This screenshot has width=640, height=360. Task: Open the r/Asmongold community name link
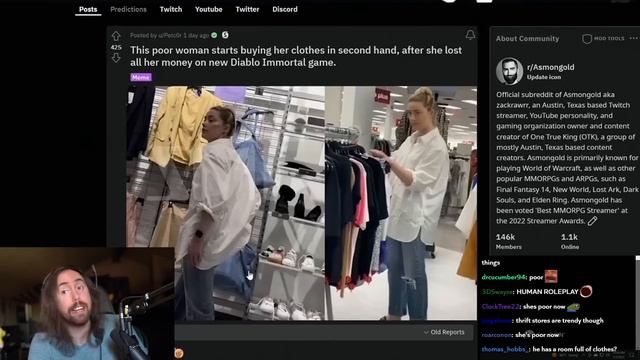coord(550,67)
